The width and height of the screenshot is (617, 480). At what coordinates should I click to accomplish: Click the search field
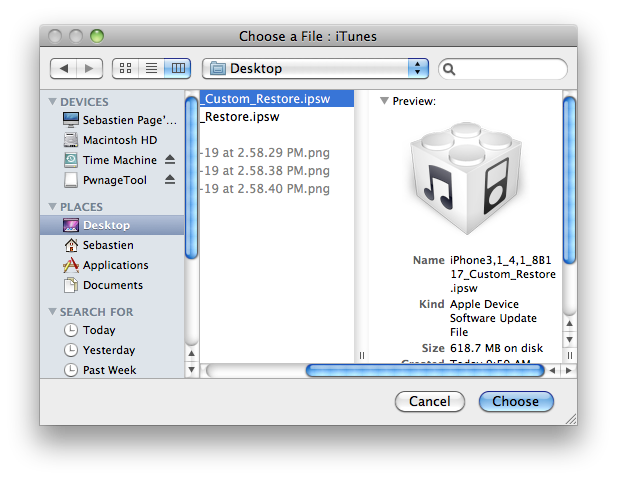(x=503, y=69)
